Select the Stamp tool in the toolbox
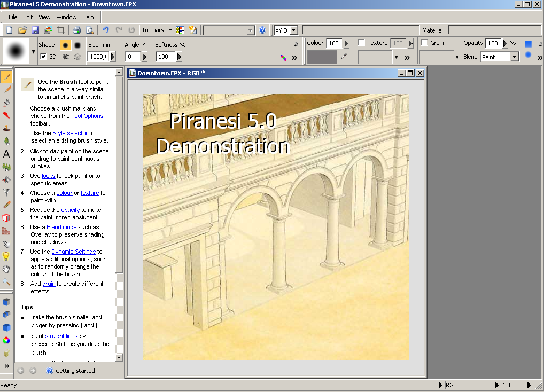544x392 pixels. click(6, 128)
